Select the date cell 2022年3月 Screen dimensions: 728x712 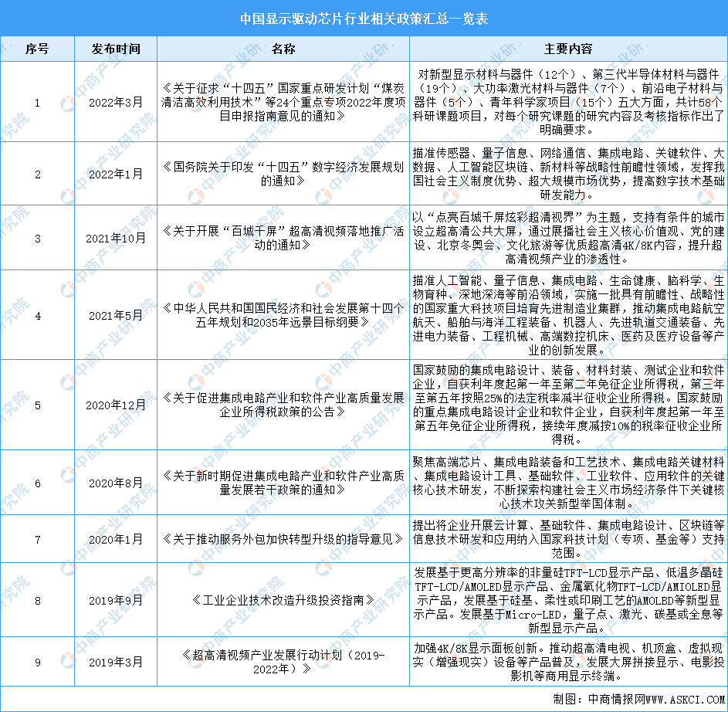[116, 102]
